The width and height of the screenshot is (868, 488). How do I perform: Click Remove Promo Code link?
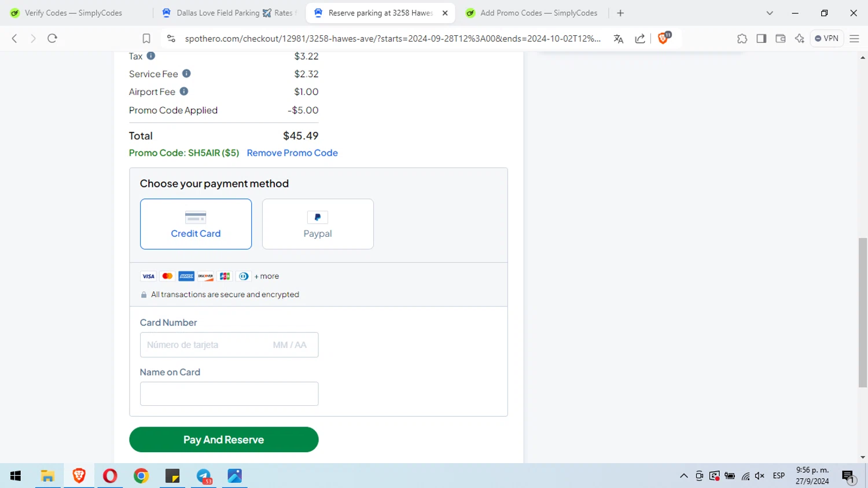click(x=292, y=153)
